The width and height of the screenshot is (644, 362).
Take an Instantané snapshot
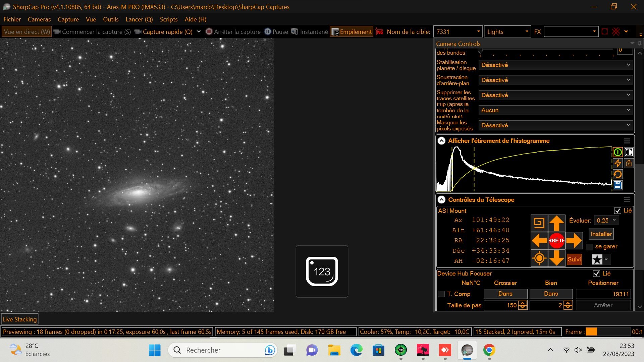[310, 32]
